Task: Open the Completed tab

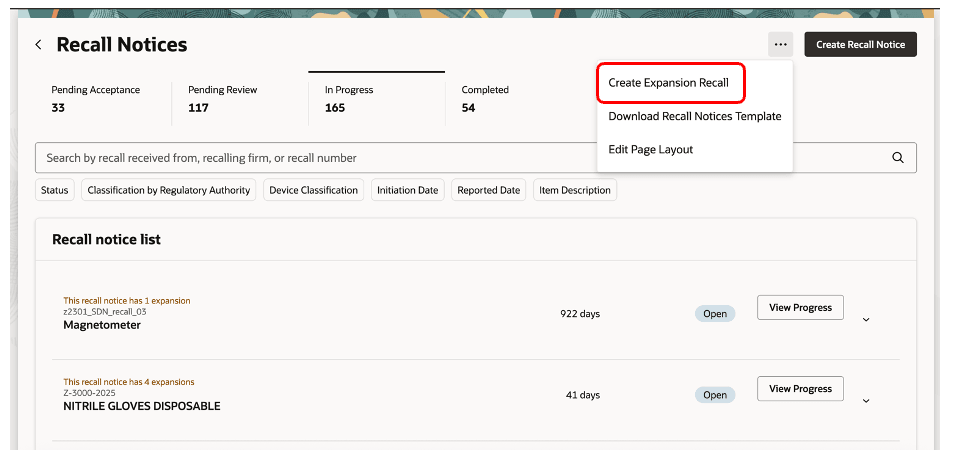Action: [513, 99]
